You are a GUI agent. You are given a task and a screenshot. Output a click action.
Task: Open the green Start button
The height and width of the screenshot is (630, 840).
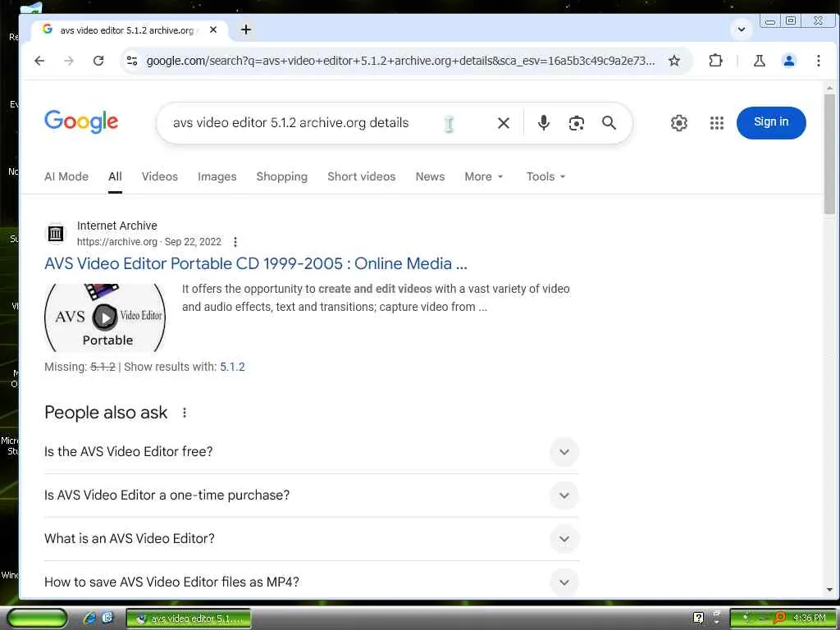[38, 619]
